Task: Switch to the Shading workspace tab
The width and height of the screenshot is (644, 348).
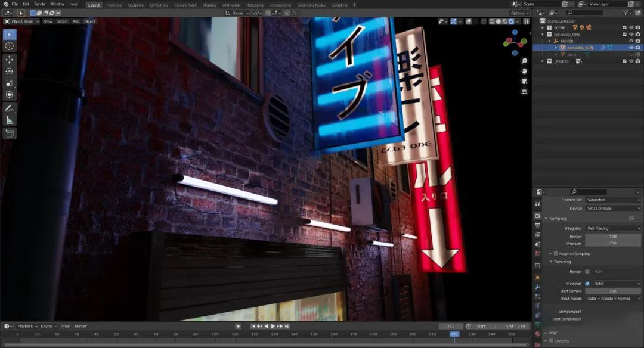Action: tap(209, 4)
